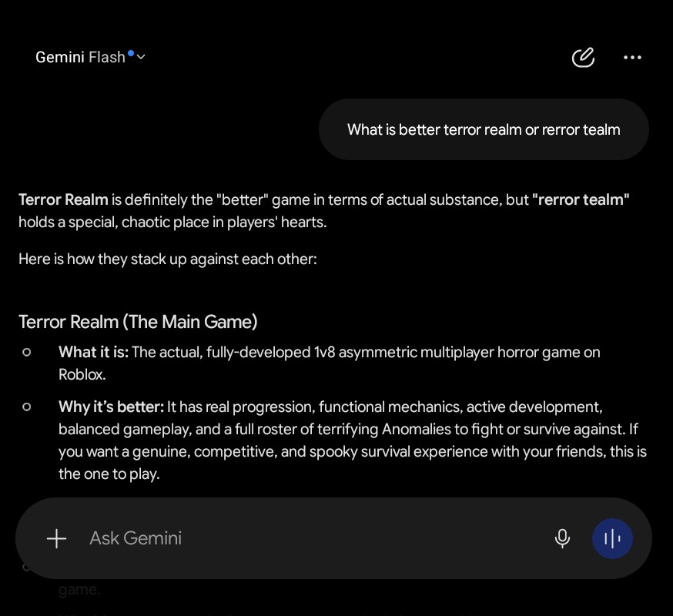Launch Gemini Live with the blue waveform button
The image size is (673, 616).
click(612, 538)
